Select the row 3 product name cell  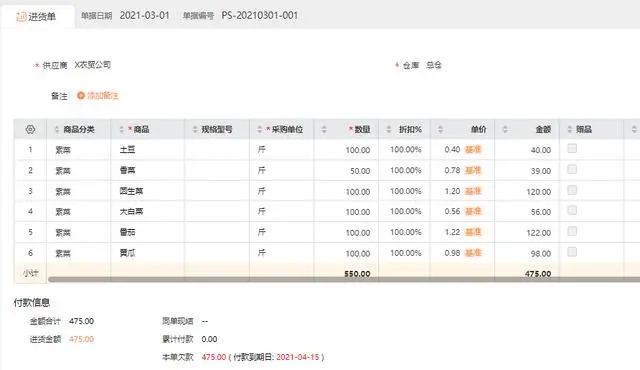(147, 191)
